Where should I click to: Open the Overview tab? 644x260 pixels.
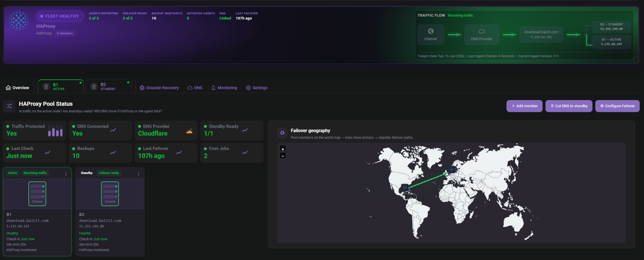[x=17, y=88]
